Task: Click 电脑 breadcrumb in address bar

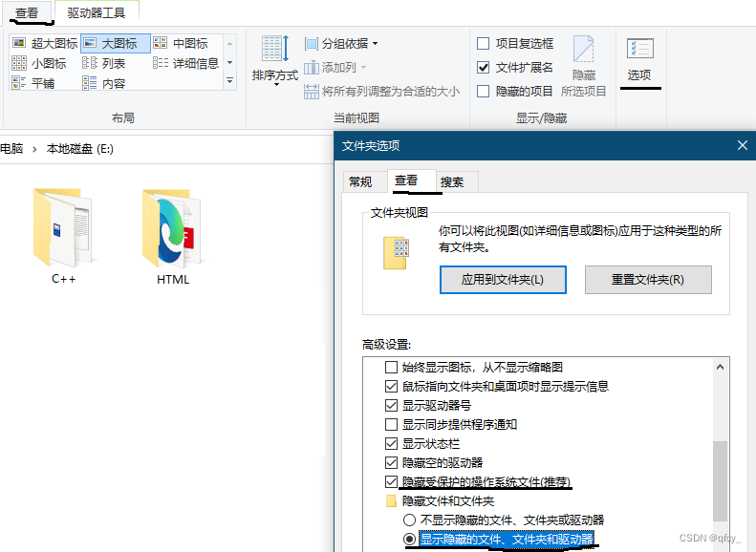Action: 11,149
